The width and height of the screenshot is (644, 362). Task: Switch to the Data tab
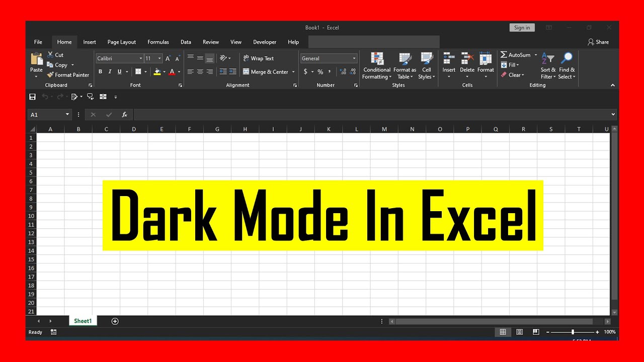[186, 42]
